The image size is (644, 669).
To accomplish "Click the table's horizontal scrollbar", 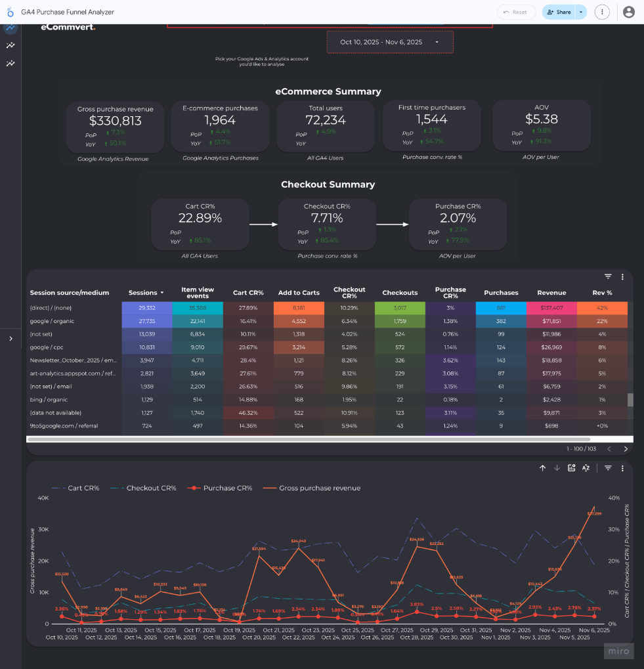I will tap(309, 439).
